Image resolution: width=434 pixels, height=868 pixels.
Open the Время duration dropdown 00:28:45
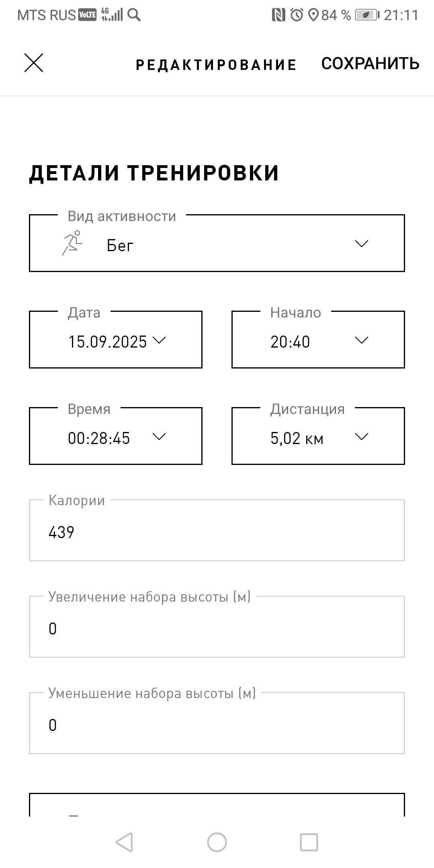116,436
